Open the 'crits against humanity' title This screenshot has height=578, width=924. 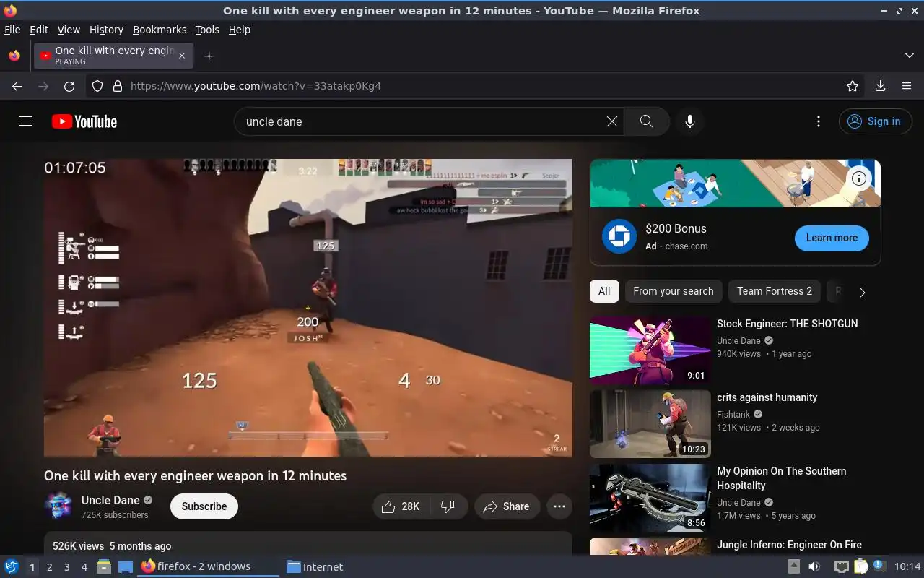pyautogui.click(x=767, y=397)
